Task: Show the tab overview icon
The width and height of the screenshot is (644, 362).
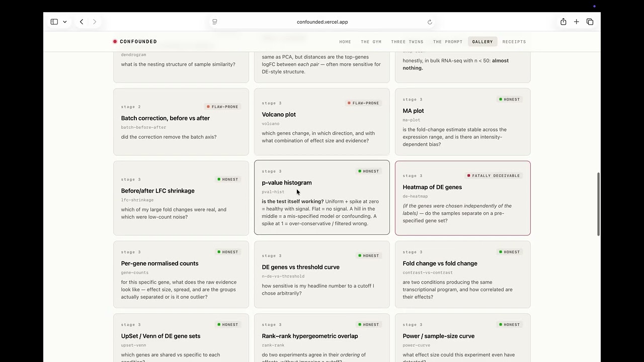Action: pyautogui.click(x=590, y=22)
